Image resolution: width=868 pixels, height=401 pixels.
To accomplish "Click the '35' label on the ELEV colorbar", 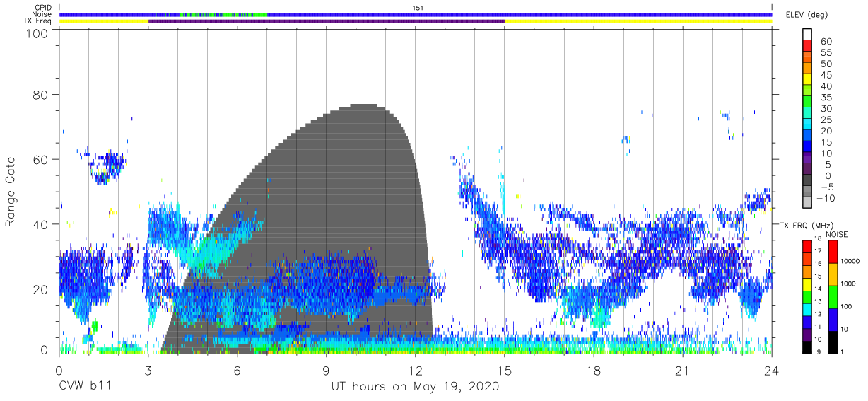I will (x=826, y=98).
